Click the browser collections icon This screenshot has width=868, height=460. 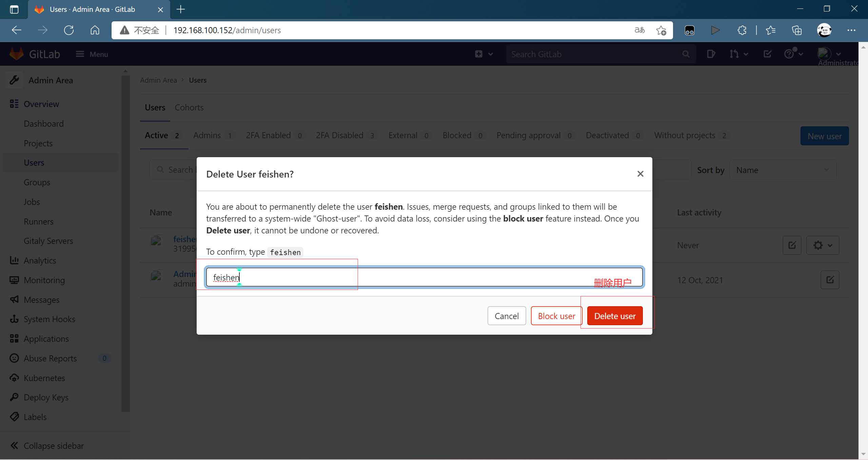point(797,30)
